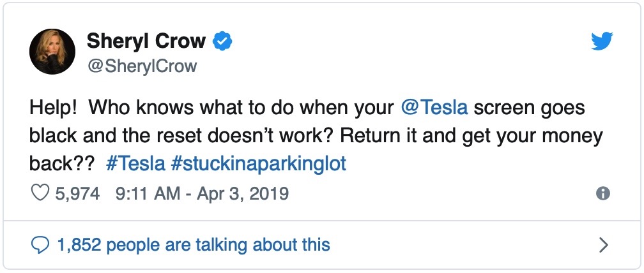Click the Twitter bird logo

point(602,41)
